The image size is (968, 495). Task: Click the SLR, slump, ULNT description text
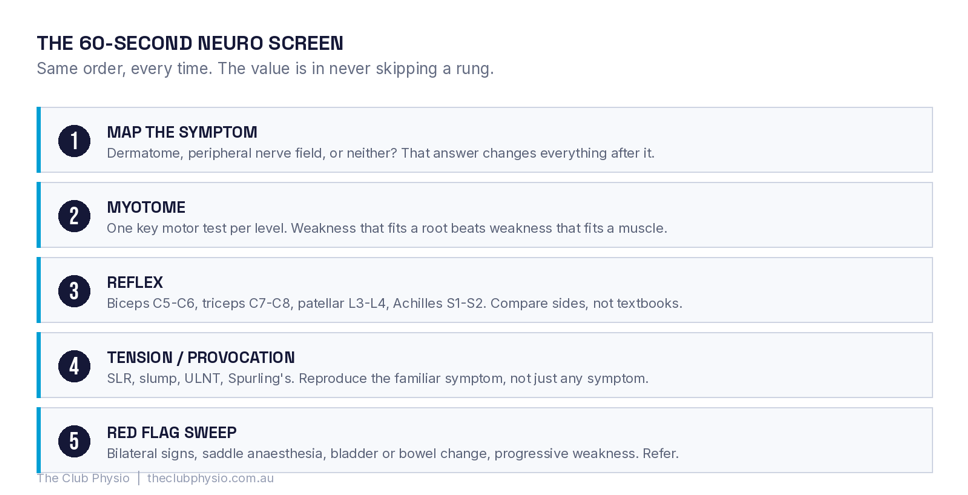point(378,378)
